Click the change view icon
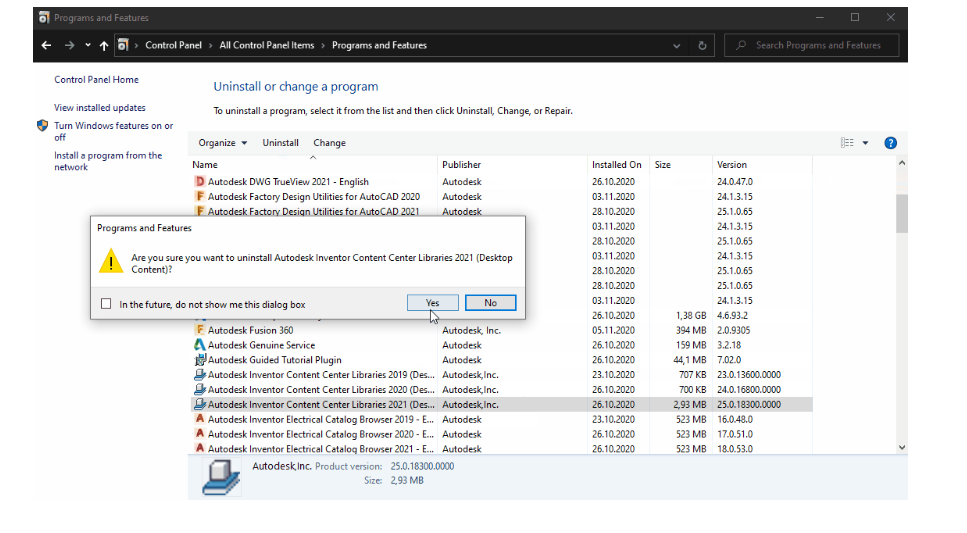The width and height of the screenshot is (967, 533). click(847, 143)
